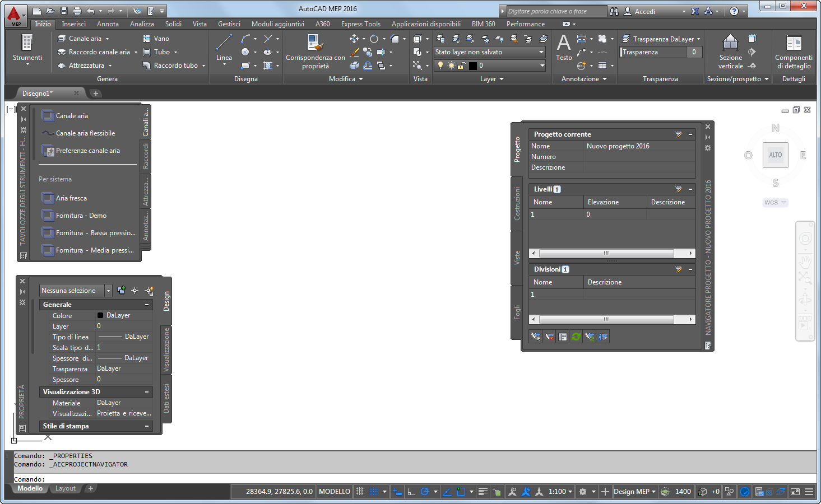Toggle lineweight display in status bar
This screenshot has height=504, width=821.
483,492
